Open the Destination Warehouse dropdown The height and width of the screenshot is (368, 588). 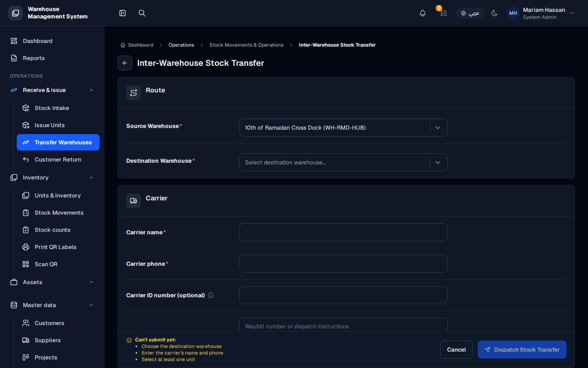343,162
